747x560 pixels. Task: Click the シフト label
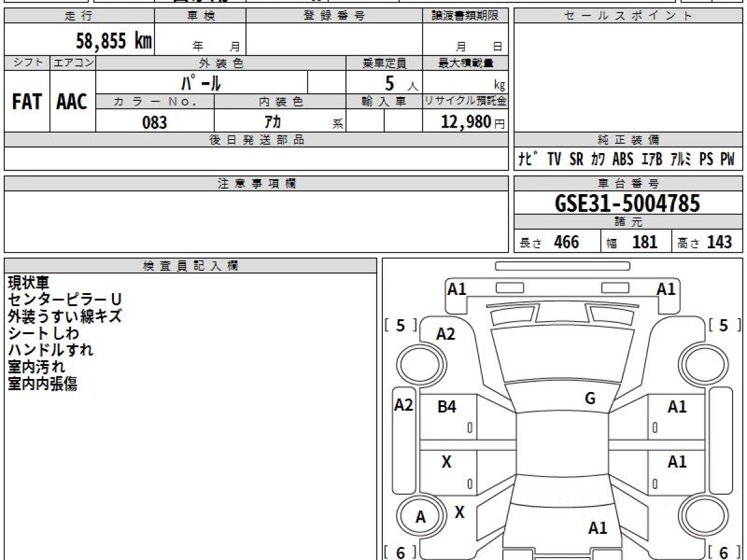pyautogui.click(x=27, y=63)
